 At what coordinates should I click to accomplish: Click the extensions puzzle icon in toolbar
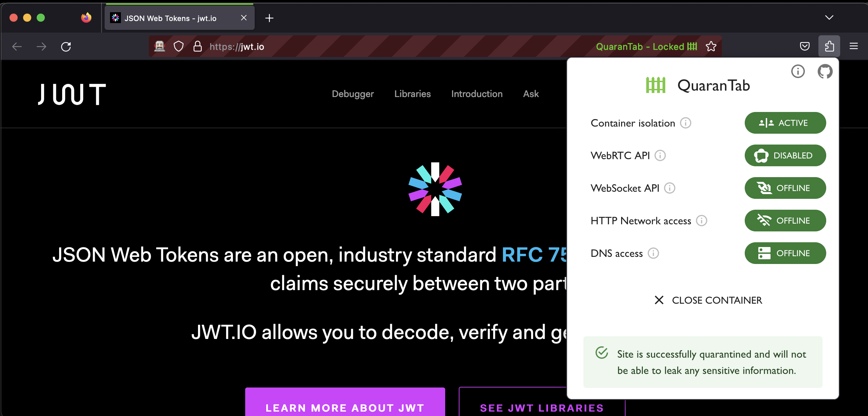829,46
